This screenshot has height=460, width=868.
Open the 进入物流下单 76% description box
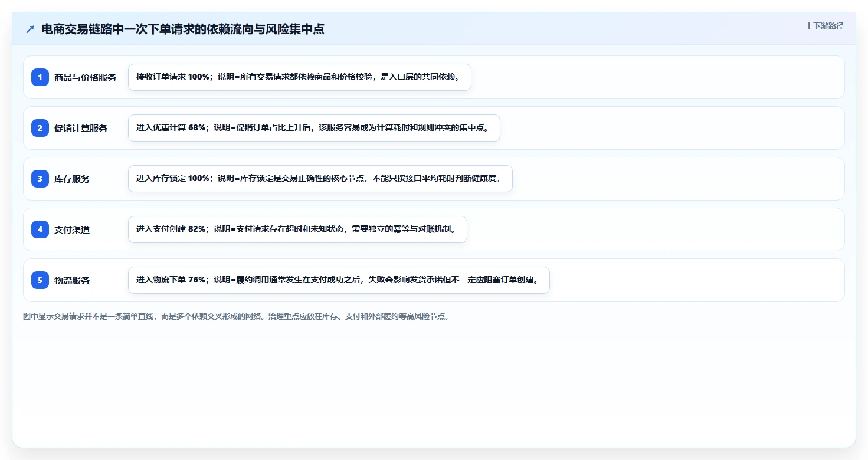[x=339, y=280]
